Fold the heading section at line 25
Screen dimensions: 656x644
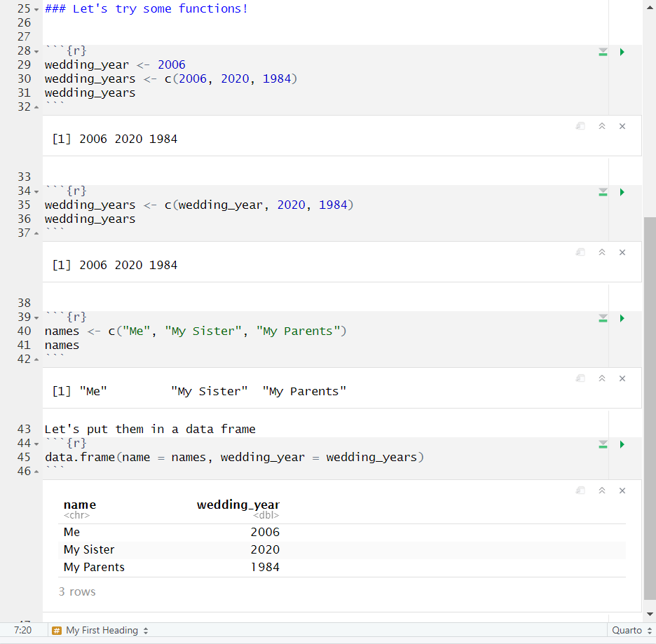coord(37,9)
